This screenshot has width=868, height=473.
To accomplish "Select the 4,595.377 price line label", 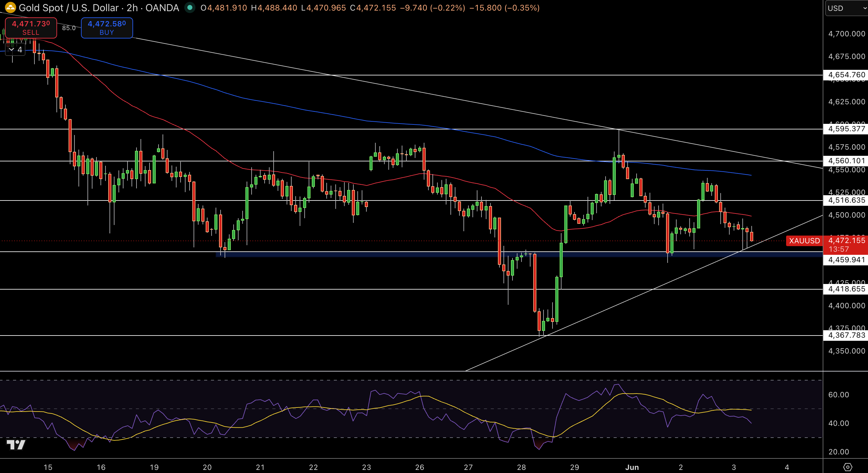I will pos(846,129).
